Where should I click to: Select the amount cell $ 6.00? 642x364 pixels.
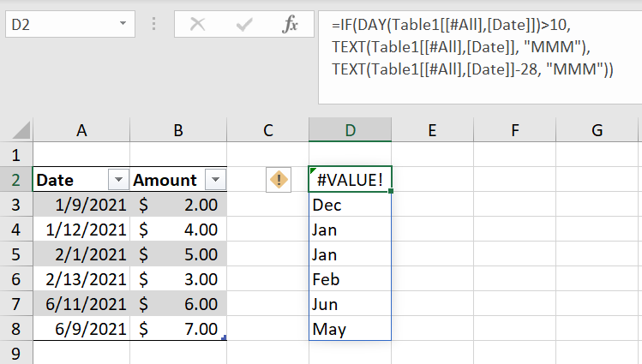pos(178,304)
